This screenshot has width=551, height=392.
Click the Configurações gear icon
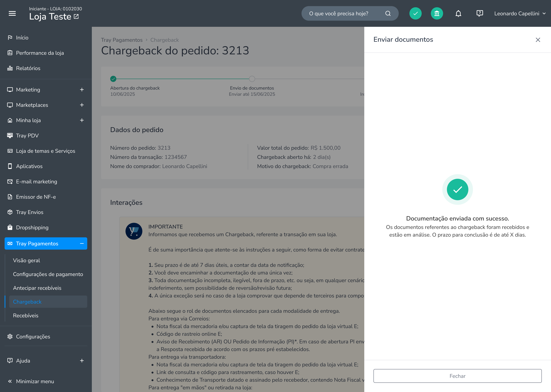[10, 336]
